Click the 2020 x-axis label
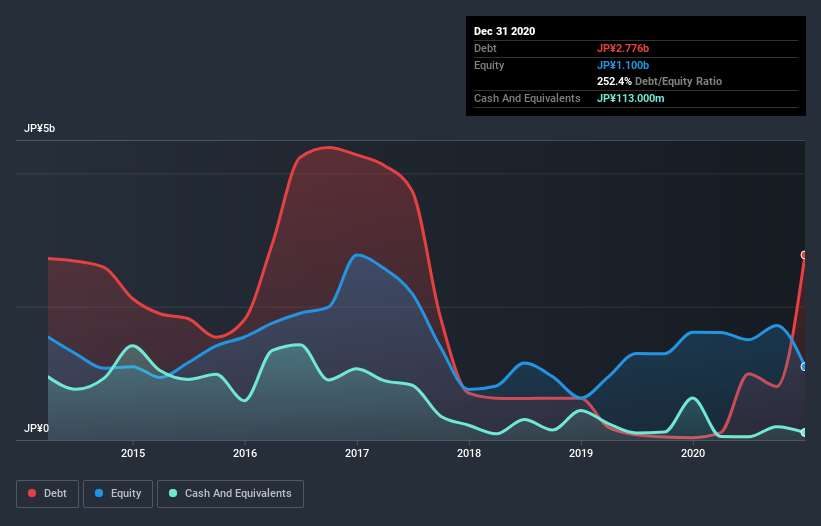821x526 pixels. coord(693,453)
